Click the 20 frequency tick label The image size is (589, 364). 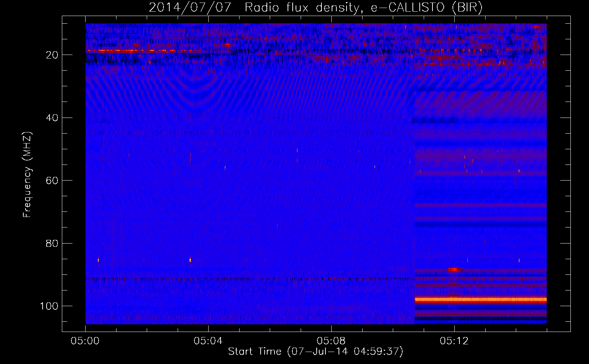pos(52,55)
